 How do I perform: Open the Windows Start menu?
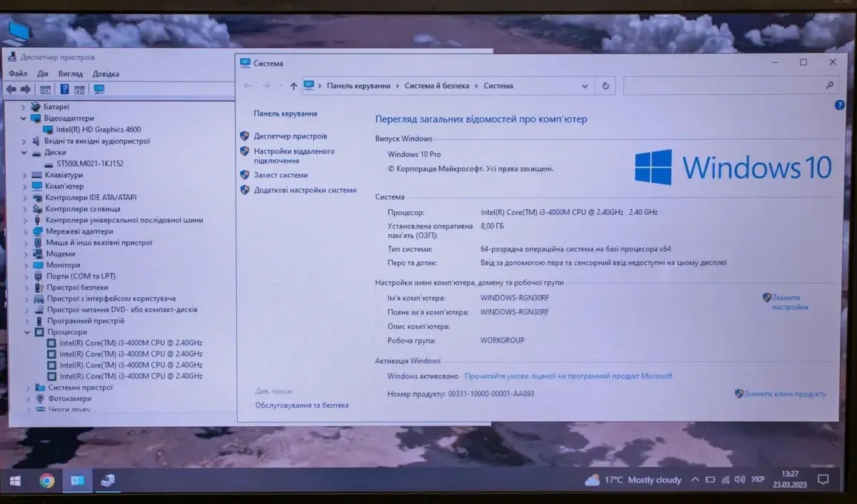(15, 480)
